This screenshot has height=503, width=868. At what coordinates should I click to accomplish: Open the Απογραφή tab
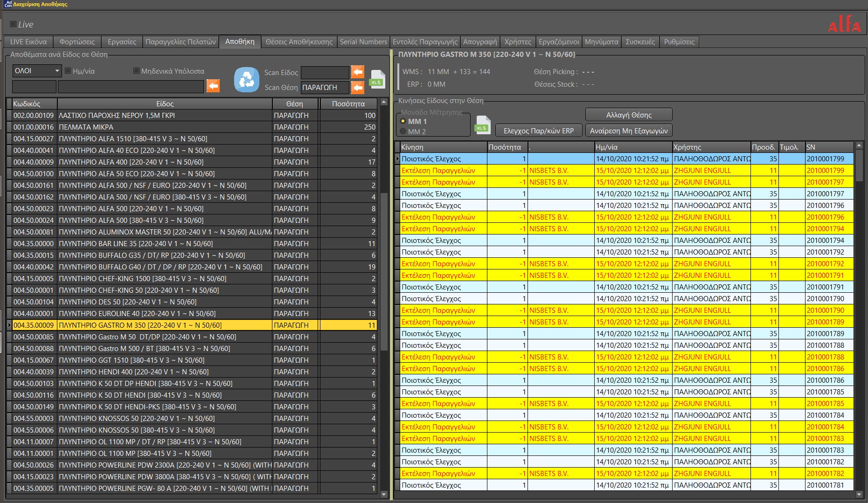pyautogui.click(x=480, y=42)
